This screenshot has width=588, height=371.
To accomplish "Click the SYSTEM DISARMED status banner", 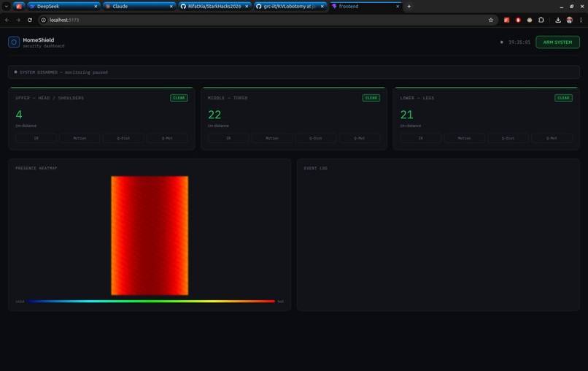I will click(x=294, y=72).
